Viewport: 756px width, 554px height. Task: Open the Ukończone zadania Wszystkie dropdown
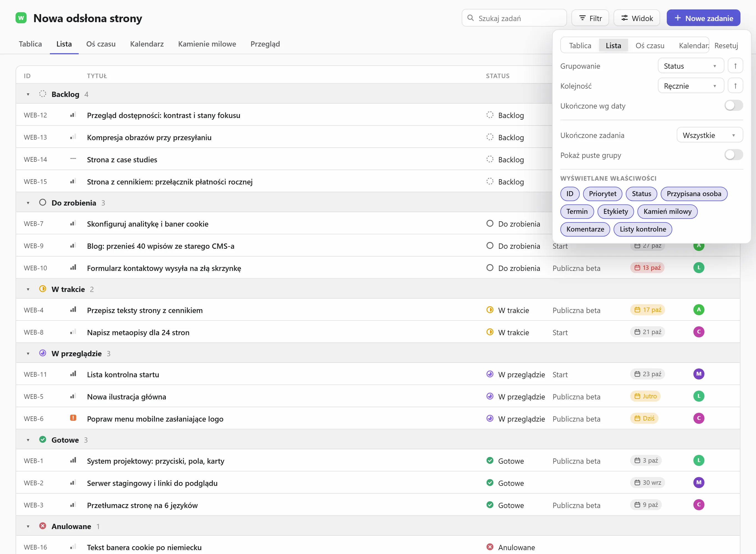[x=709, y=135]
